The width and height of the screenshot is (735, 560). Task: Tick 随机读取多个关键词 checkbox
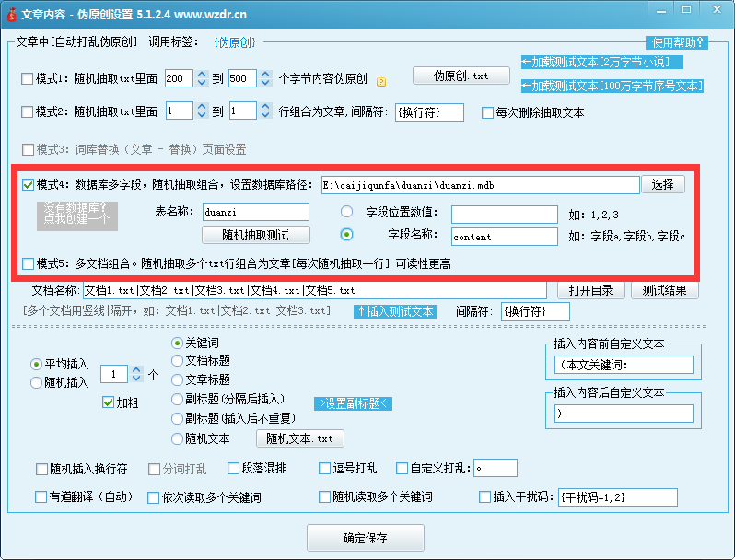(x=324, y=496)
